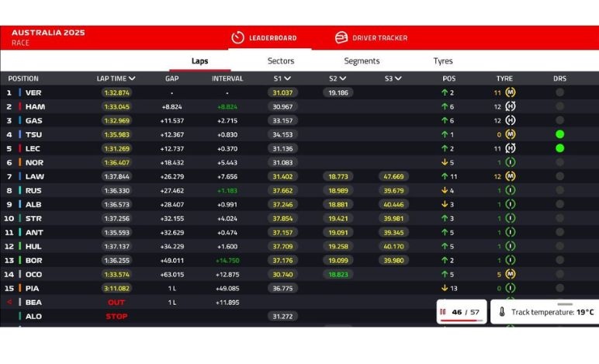Click the AUSTRALIA 2025 race title
This screenshot has width=599, height=364.
point(48,33)
